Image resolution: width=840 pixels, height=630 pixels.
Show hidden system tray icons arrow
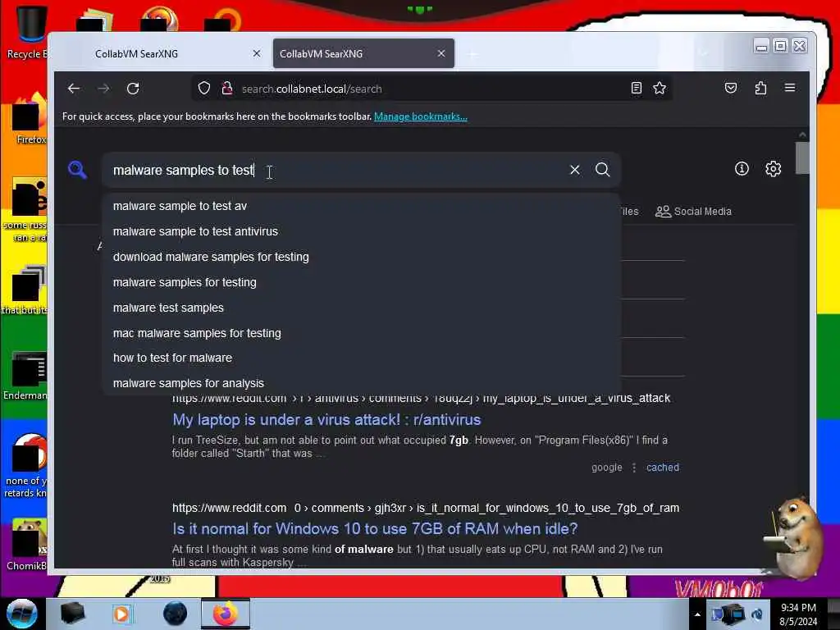(697, 614)
